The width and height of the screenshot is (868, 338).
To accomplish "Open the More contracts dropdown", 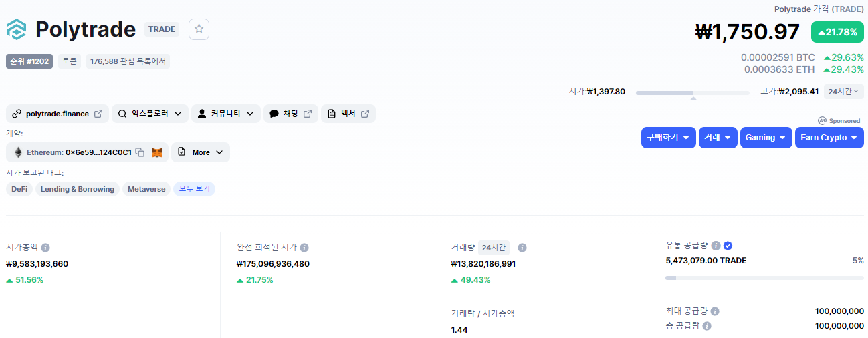I will [x=201, y=152].
